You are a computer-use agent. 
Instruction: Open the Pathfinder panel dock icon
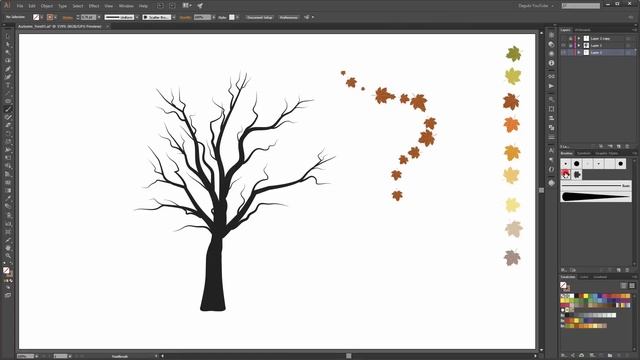tap(551, 128)
